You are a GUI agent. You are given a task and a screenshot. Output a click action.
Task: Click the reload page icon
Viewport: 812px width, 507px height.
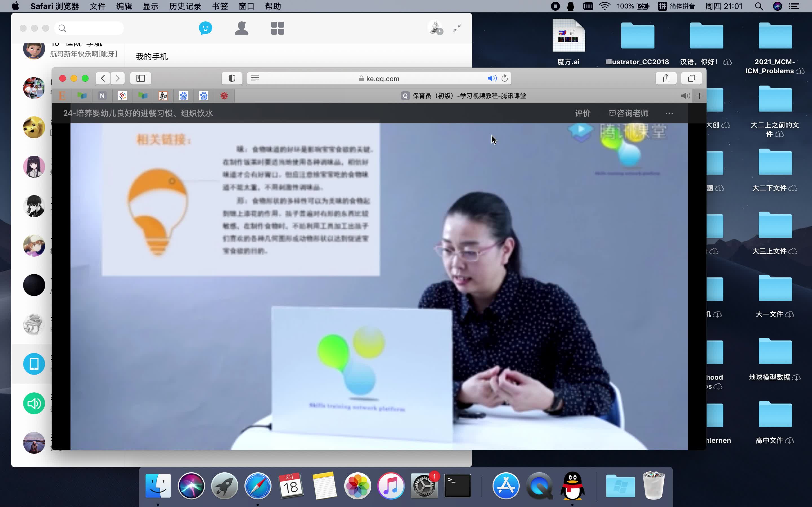click(x=505, y=78)
